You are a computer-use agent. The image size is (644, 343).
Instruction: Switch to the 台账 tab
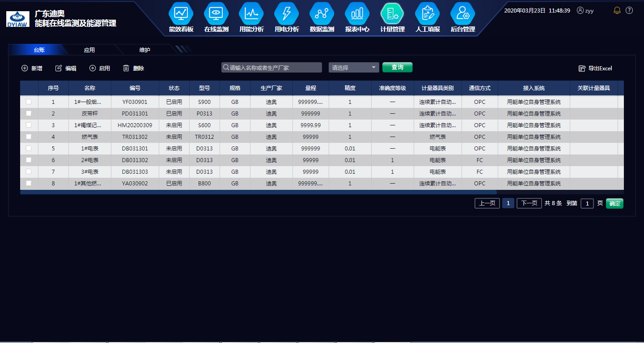tap(39, 50)
